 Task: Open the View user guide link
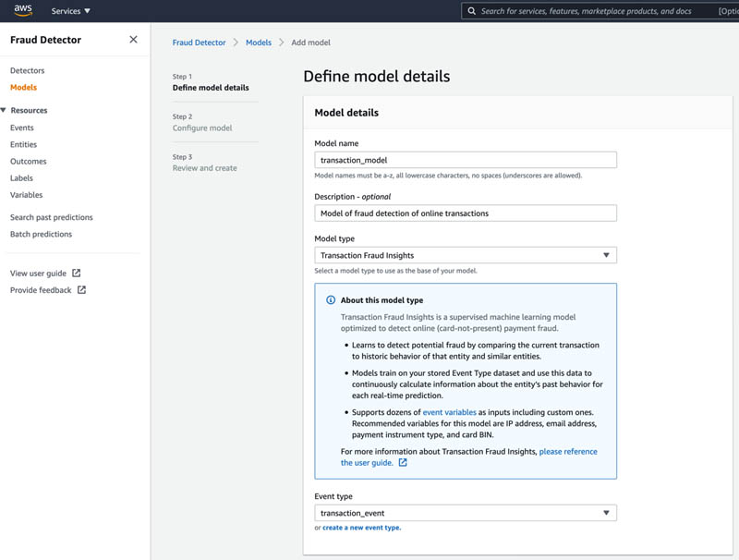[x=38, y=274]
